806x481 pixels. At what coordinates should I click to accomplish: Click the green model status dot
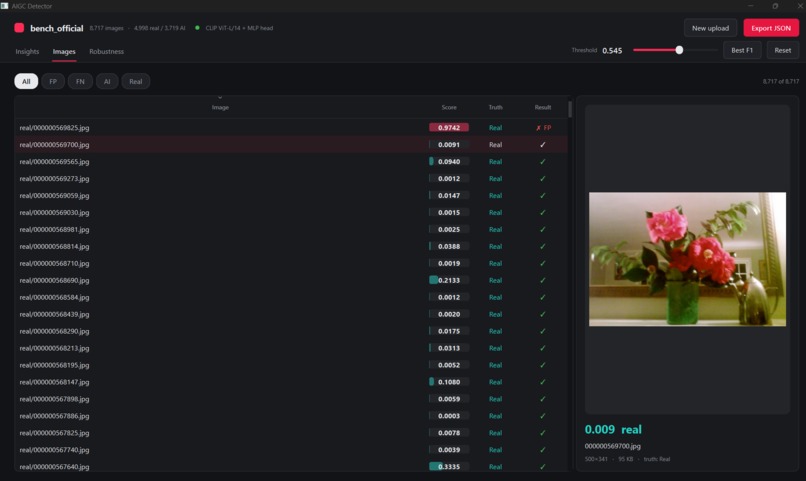[x=197, y=28]
